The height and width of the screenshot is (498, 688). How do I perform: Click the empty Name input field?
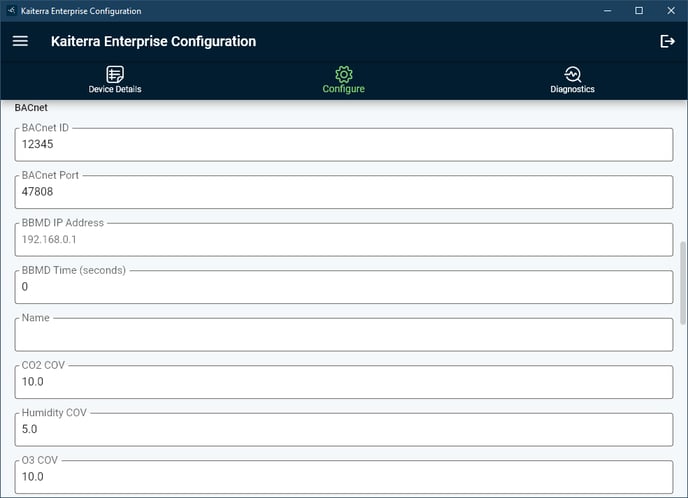pyautogui.click(x=344, y=334)
